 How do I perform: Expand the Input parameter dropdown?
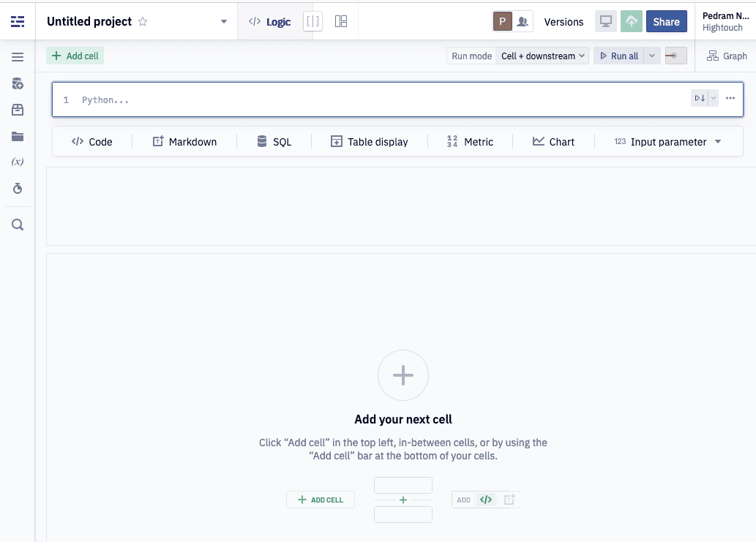717,142
